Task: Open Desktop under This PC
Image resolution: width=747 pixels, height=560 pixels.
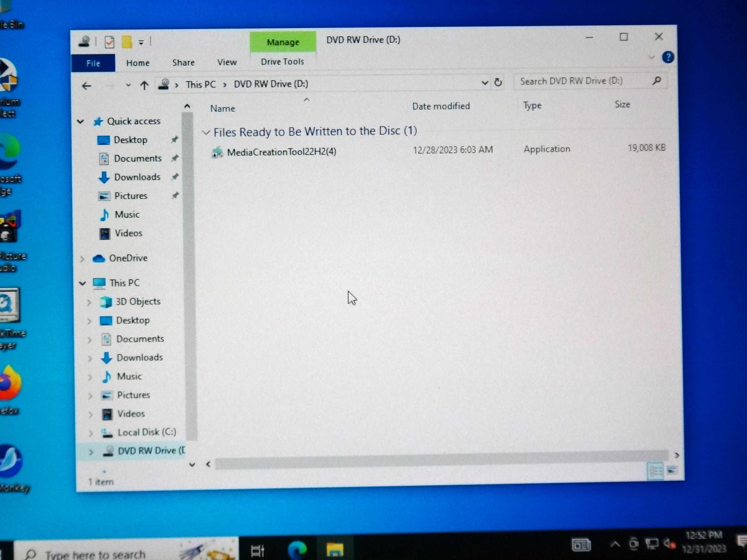Action: [133, 320]
